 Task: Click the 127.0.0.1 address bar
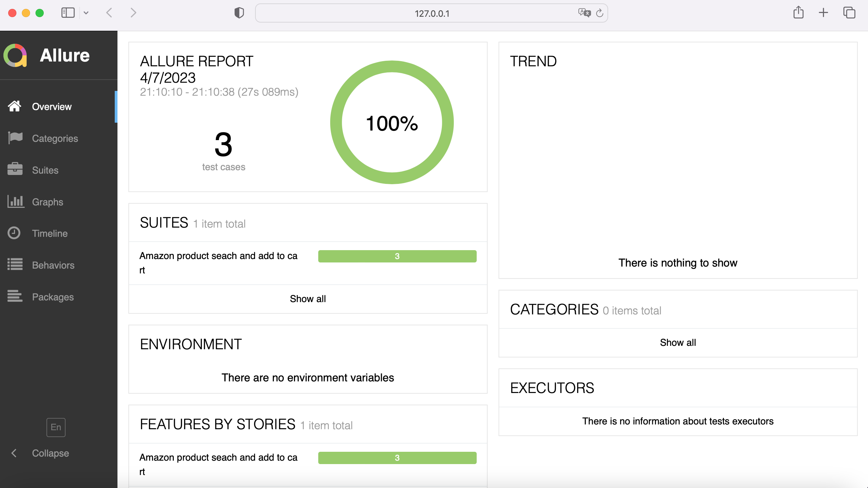click(x=432, y=13)
